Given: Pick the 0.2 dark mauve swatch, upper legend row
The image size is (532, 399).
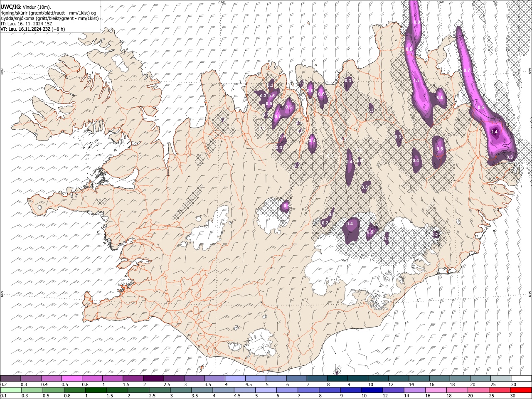Looking at the screenshot, I should tap(10, 378).
